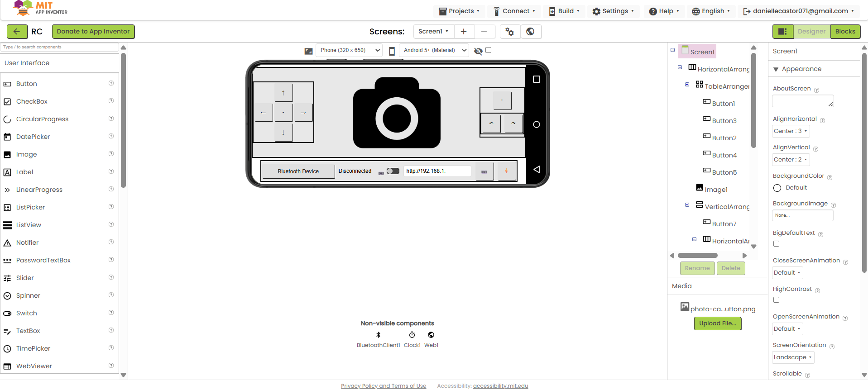Click the Upload File button

coord(718,323)
